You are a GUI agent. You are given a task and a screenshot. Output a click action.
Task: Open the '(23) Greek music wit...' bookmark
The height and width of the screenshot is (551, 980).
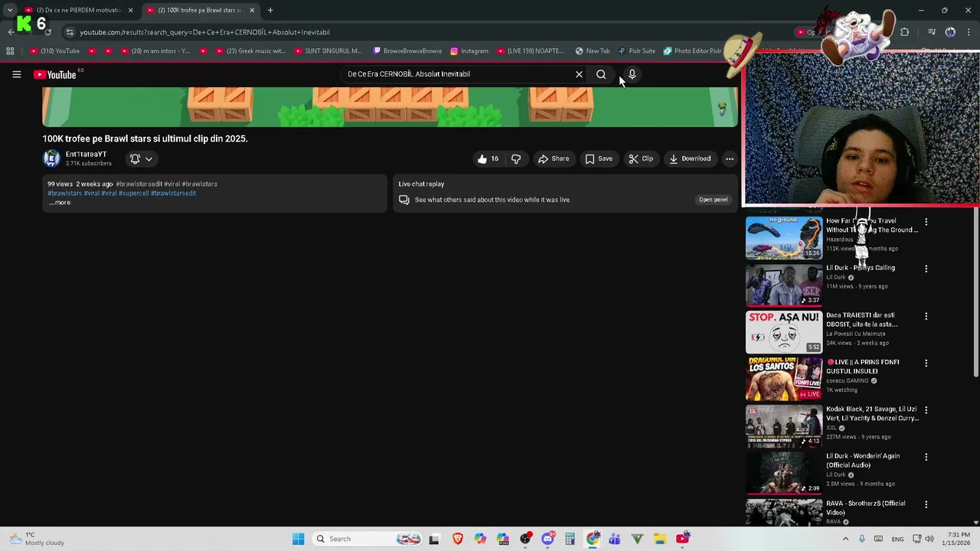point(250,51)
